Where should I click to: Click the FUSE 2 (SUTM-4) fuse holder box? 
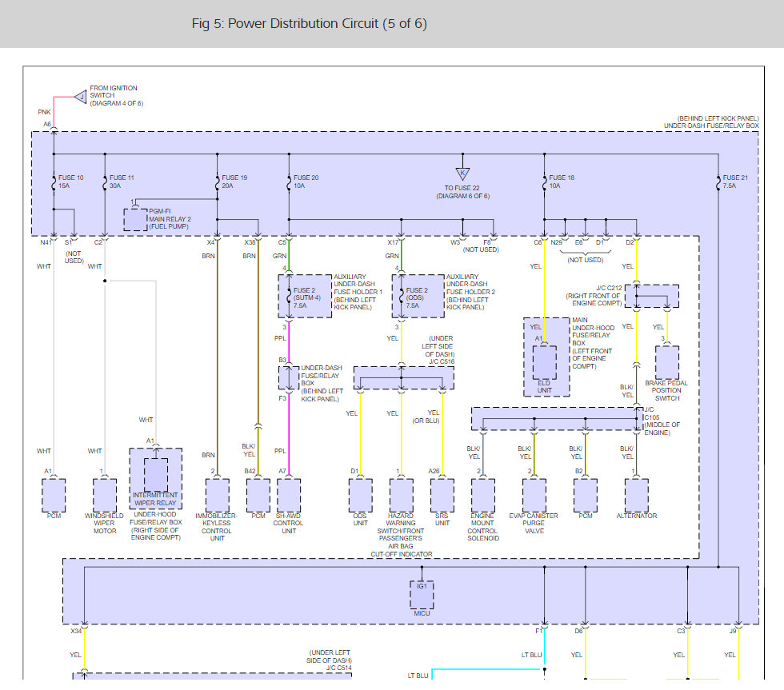click(x=305, y=297)
